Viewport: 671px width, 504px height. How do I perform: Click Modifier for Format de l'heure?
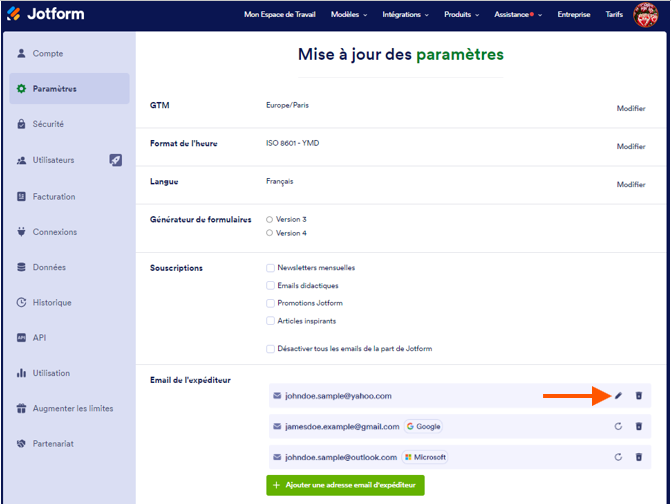631,146
